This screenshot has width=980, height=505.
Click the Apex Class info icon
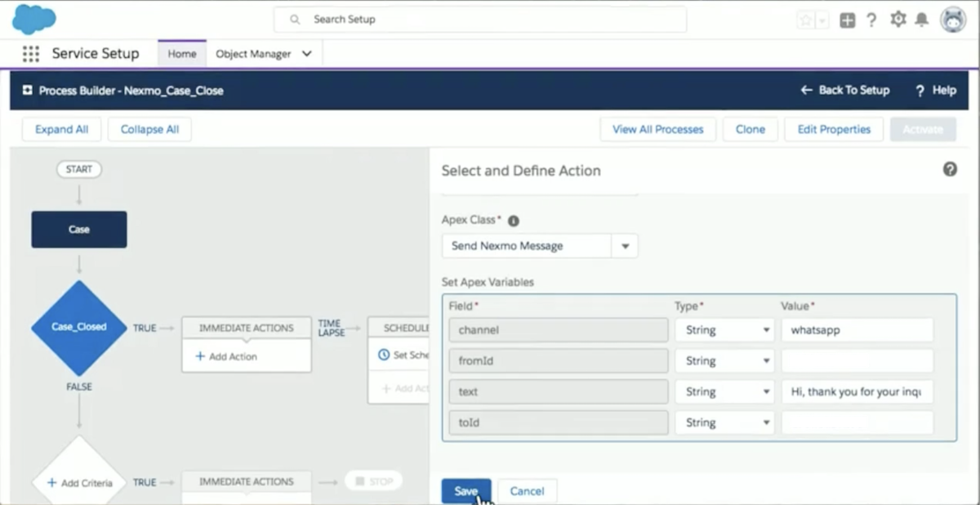[514, 221]
